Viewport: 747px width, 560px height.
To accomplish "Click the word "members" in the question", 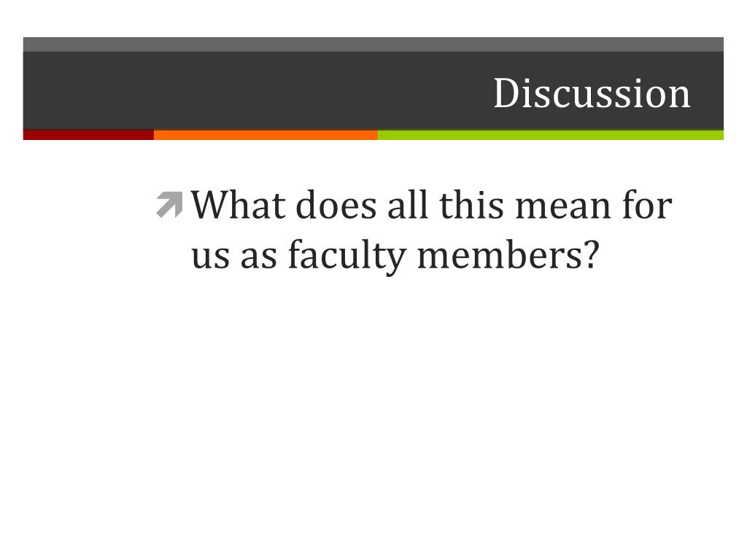I will click(498, 254).
